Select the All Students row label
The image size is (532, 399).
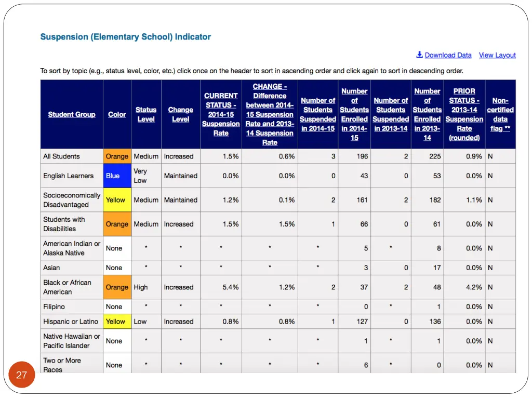(61, 156)
